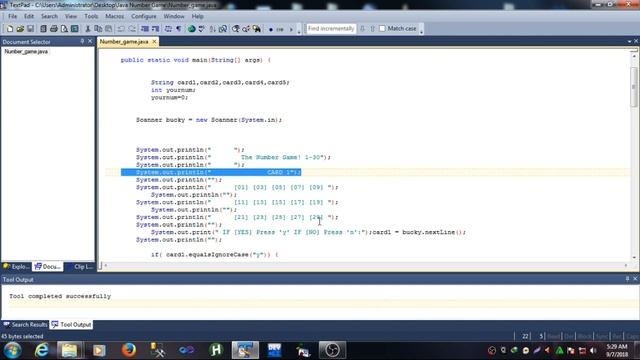Close the Document Selector panel
640x360 pixels.
90,41
